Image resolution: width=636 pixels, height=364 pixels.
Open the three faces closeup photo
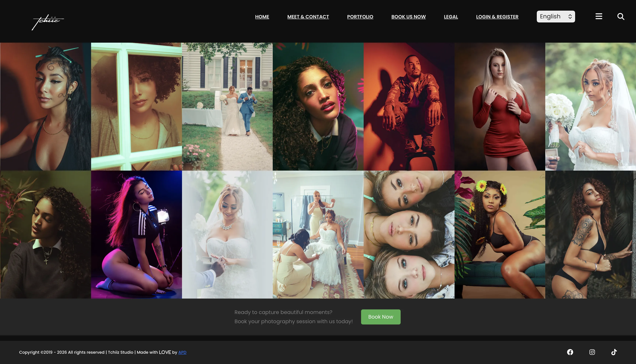point(409,235)
